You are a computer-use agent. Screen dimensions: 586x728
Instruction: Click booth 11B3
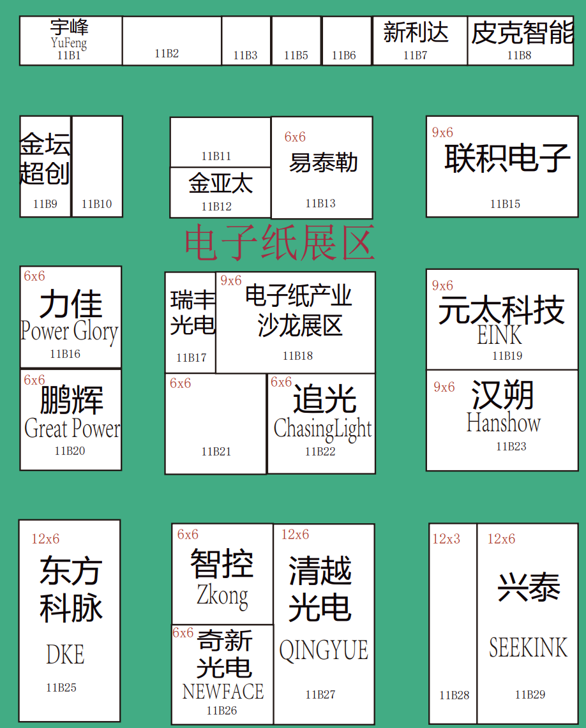tap(246, 41)
